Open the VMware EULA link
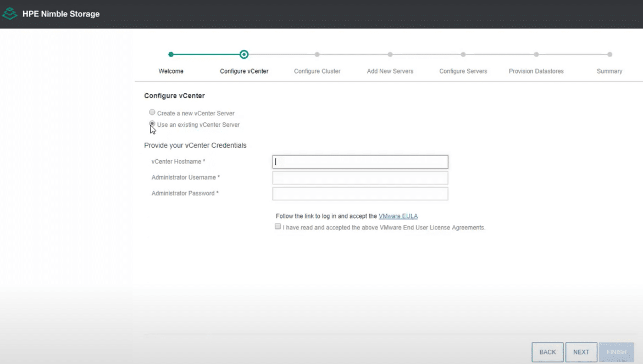Viewport: 643px width, 364px height. tap(398, 216)
